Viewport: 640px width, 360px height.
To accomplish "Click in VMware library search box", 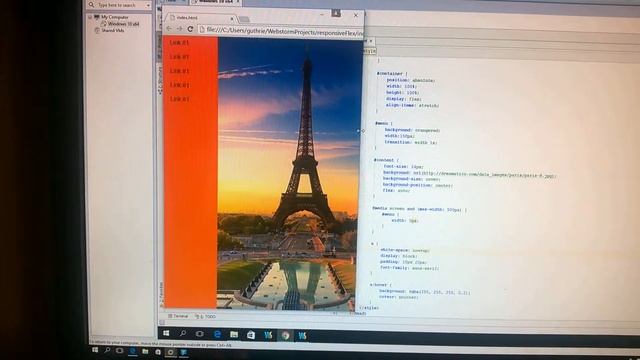I will (118, 5).
